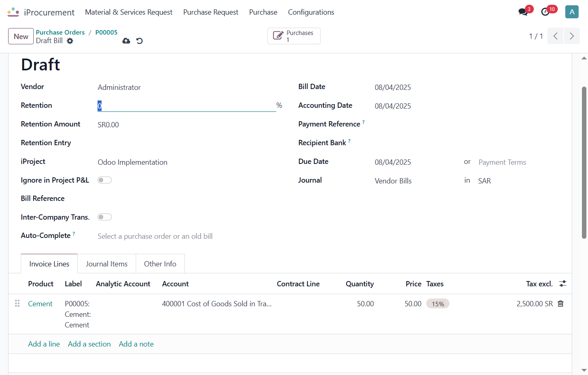Show the Recipient Bank help tooltip
Viewport: 588px width, 375px height.
click(349, 141)
